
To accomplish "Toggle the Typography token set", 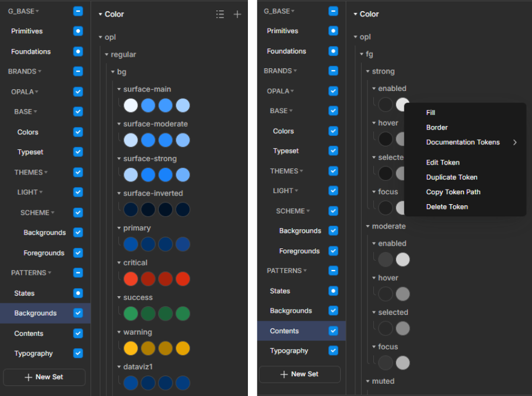I will pos(78,353).
